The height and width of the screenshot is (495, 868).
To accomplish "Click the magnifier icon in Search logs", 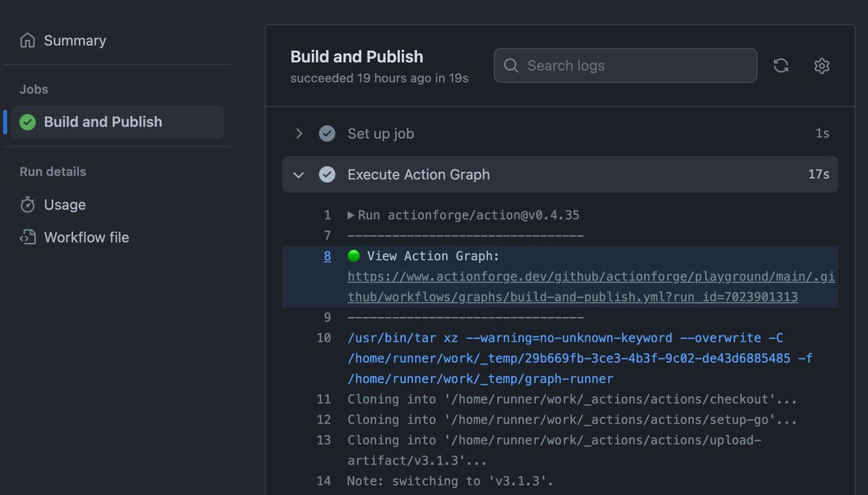I will pyautogui.click(x=511, y=66).
